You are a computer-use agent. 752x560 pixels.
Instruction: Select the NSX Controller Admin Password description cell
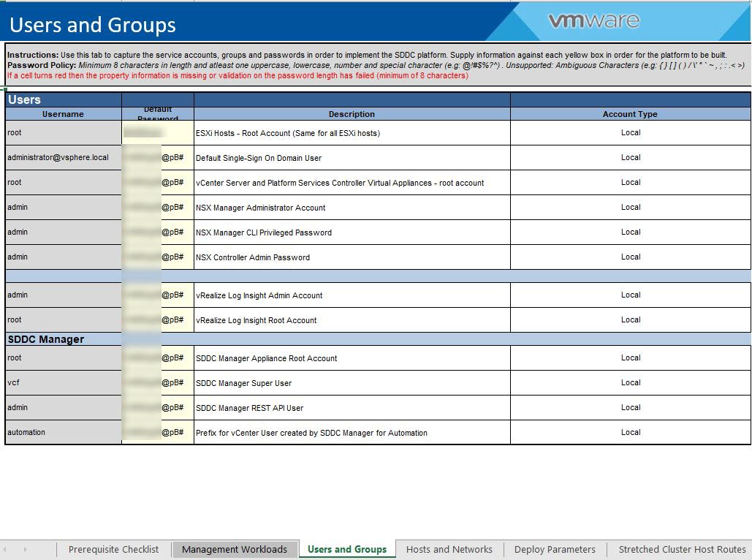point(351,257)
